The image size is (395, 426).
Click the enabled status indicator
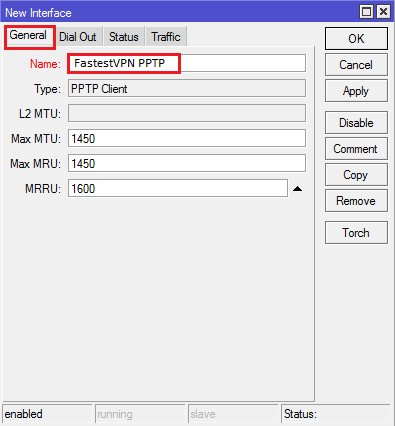coord(47,414)
